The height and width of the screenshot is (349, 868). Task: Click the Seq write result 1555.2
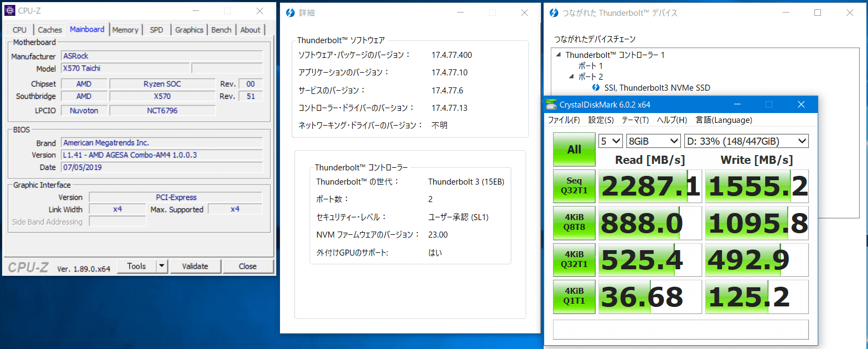(757, 186)
